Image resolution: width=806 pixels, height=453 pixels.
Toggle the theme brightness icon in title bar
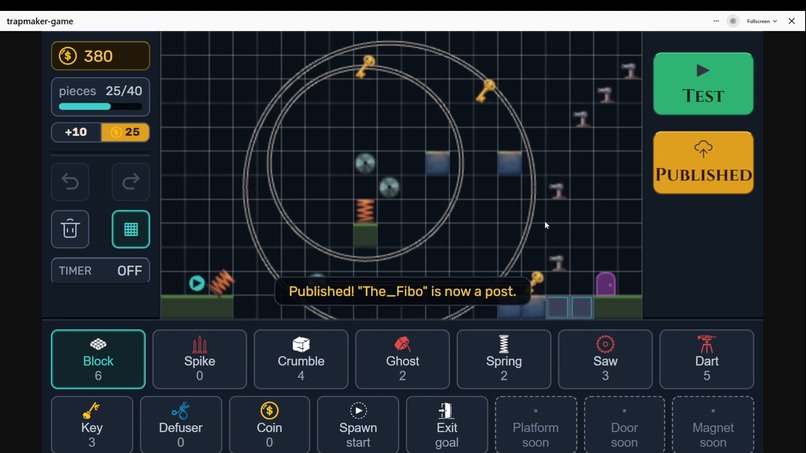(733, 21)
